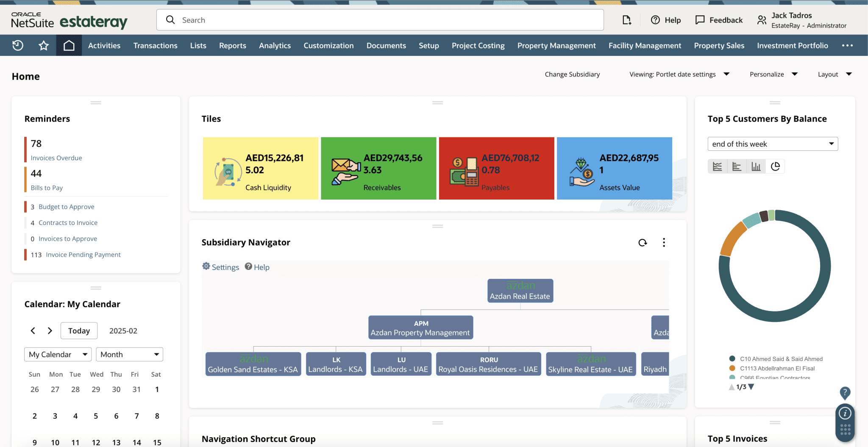This screenshot has width=868, height=447.
Task: Click the favorites star icon
Action: (x=43, y=45)
